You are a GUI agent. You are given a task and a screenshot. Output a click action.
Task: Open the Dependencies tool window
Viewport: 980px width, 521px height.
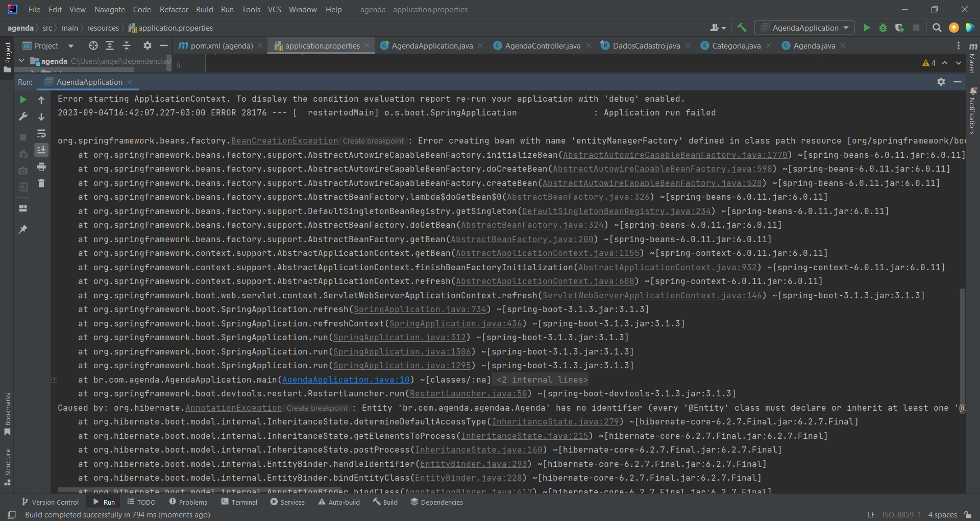(437, 502)
